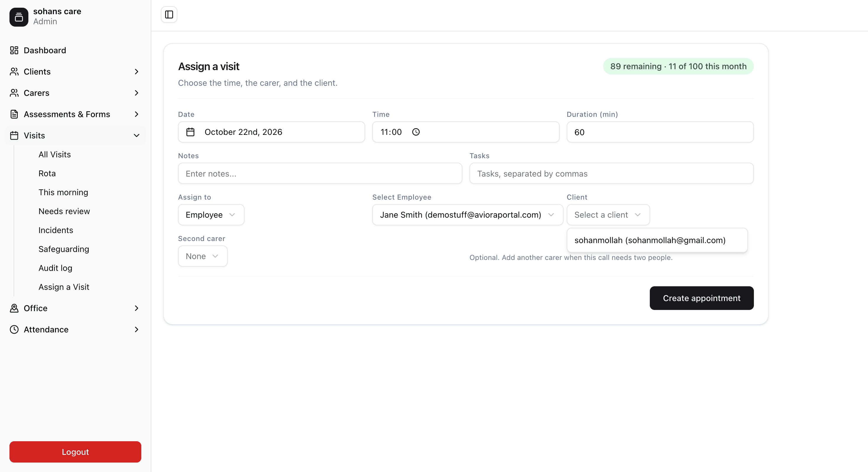Click the 89 remaining quota badge
This screenshot has width=868, height=472.
678,66
